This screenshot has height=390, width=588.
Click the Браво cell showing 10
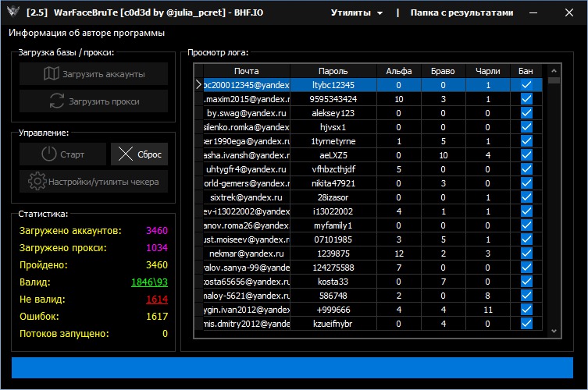click(x=443, y=155)
